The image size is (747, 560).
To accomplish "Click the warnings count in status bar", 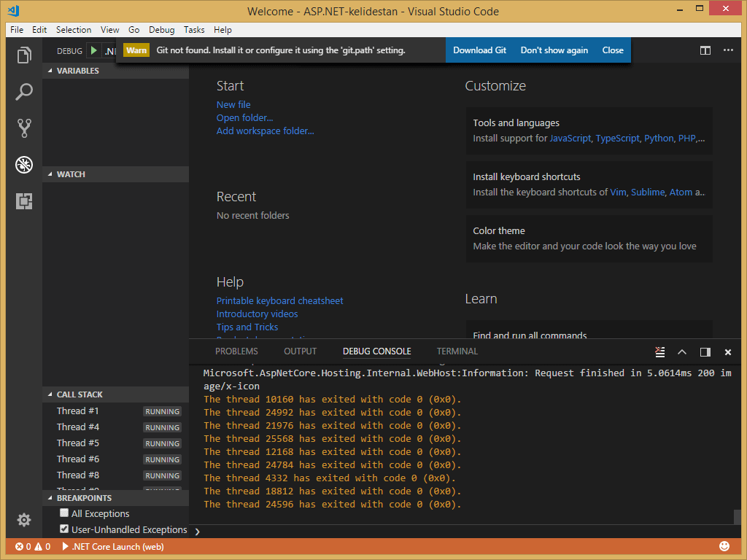I will point(42,547).
